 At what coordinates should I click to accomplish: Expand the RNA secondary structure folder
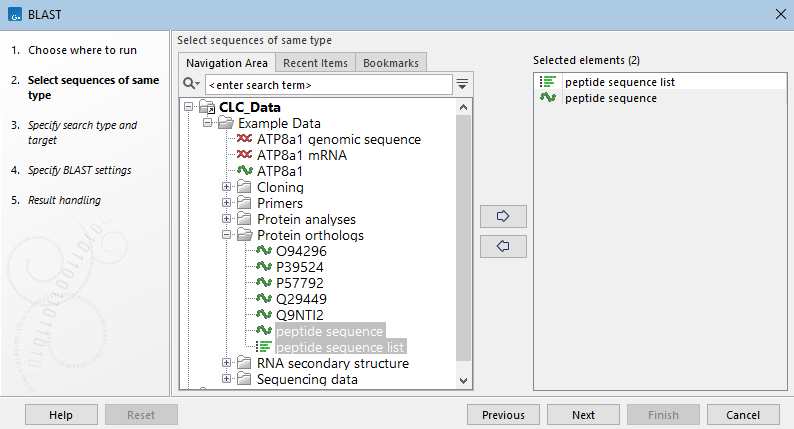(227, 363)
